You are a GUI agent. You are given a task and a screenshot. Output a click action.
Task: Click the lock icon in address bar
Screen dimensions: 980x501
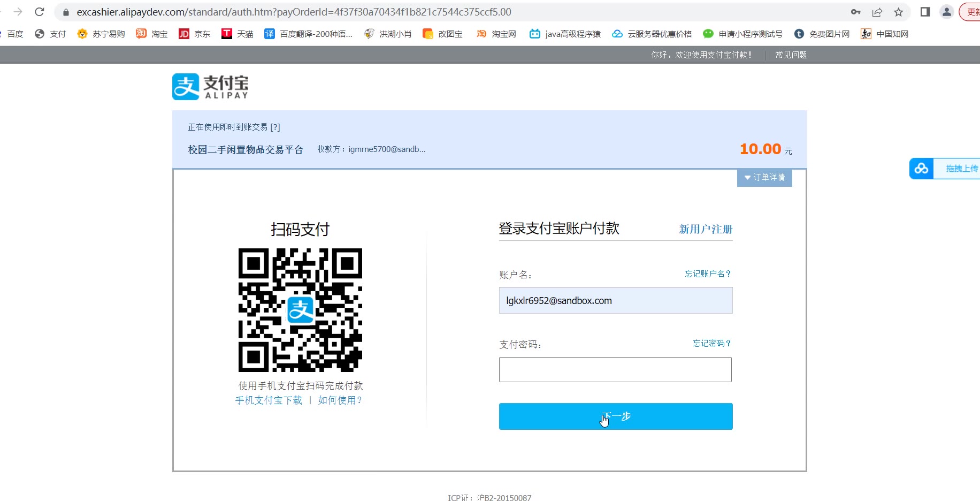[x=66, y=12]
